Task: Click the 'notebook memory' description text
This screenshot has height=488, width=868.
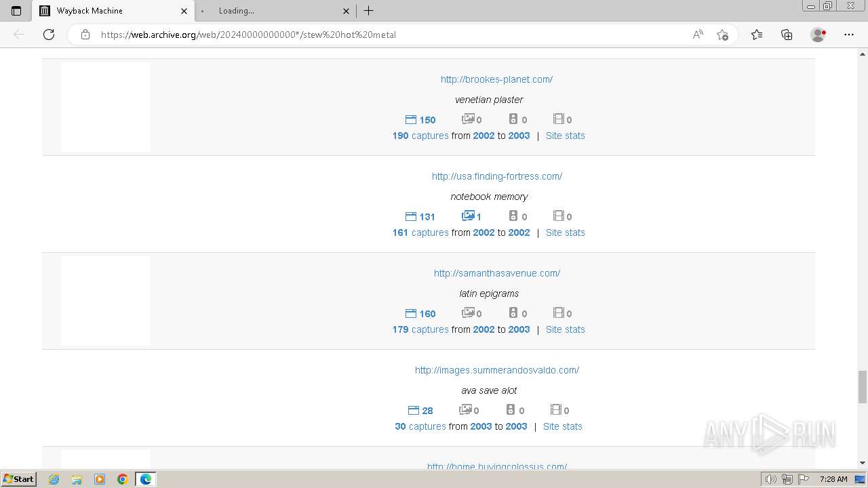Action: pos(489,197)
